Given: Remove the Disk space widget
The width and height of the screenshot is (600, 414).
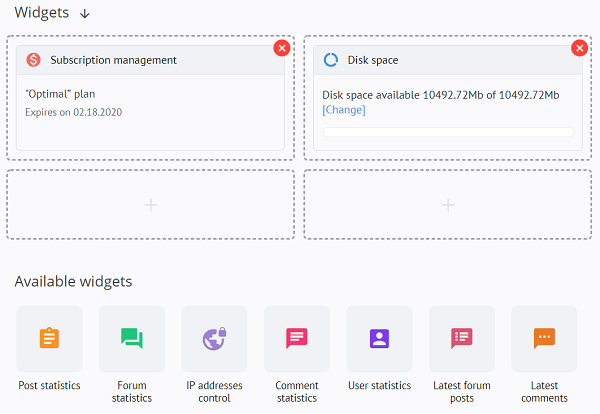Looking at the screenshot, I should click(579, 48).
